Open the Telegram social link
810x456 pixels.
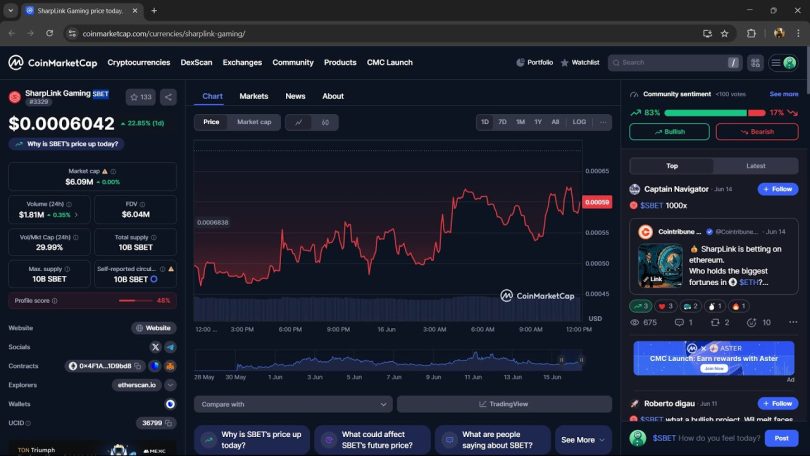pyautogui.click(x=170, y=347)
